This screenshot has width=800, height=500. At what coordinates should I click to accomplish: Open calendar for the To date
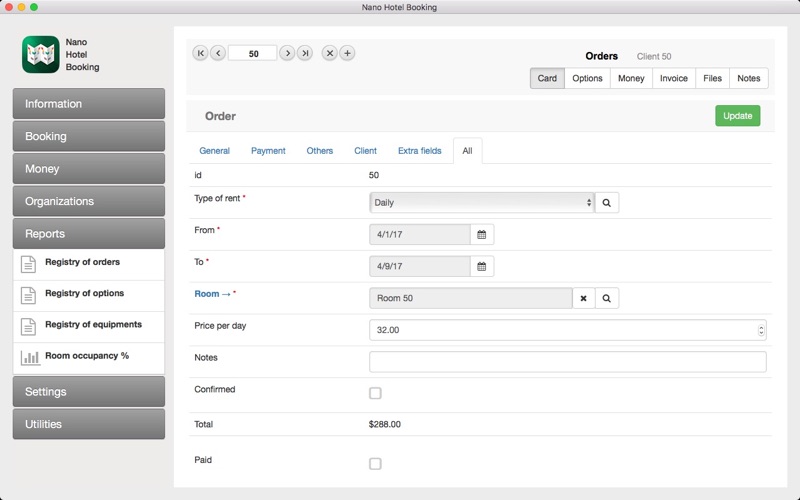pyautogui.click(x=482, y=266)
